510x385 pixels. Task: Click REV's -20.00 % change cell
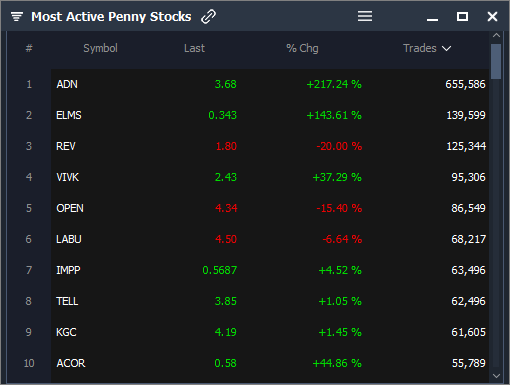[x=339, y=146]
